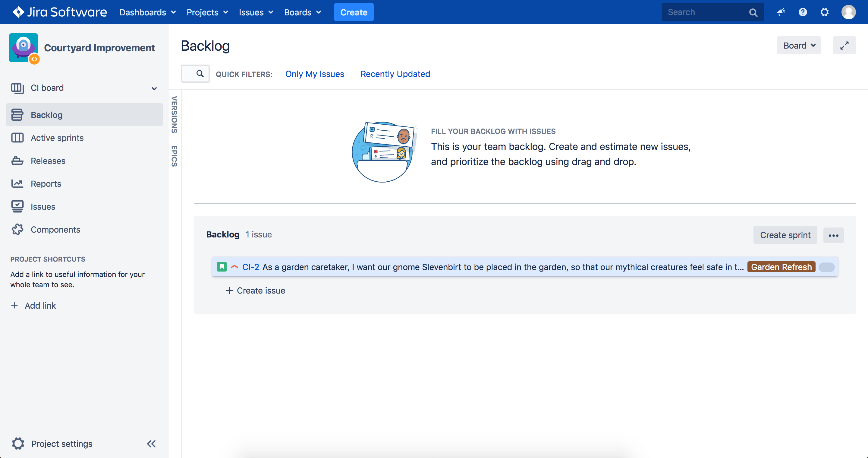
Task: Open the Board dropdown menu
Action: tap(799, 46)
